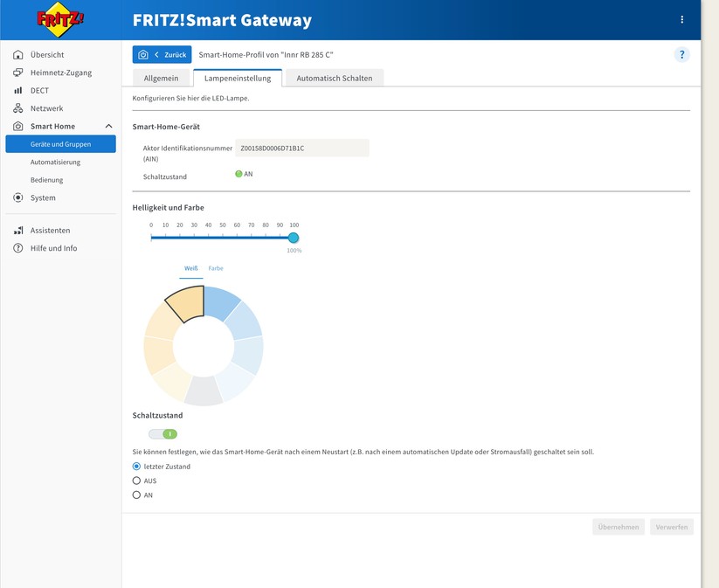Click the Heimnetz-Zugang icon
Viewport: 719px width, 588px height.
click(17, 73)
